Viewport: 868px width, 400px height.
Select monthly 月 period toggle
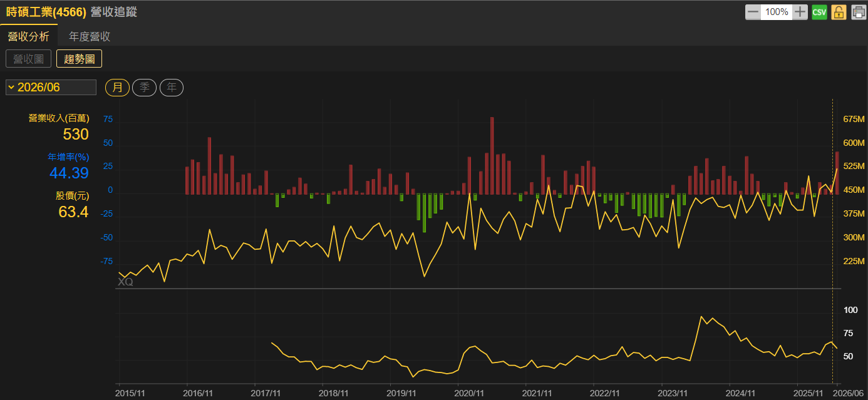click(117, 87)
